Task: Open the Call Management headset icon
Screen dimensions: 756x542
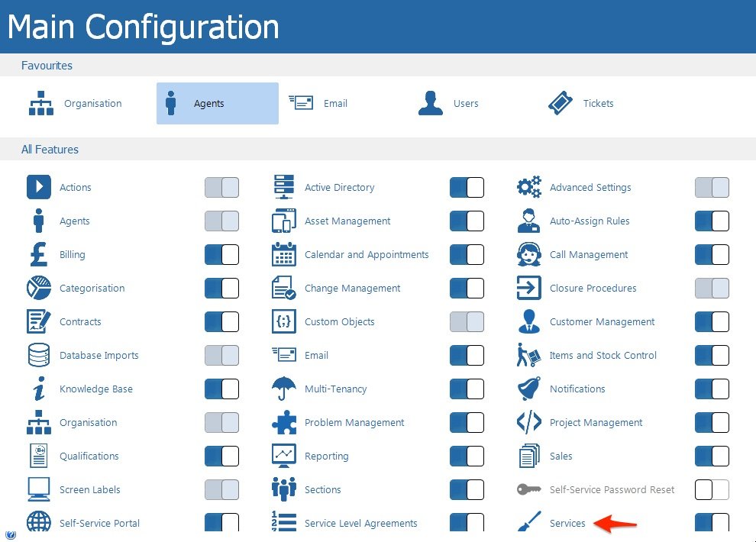Action: pos(528,255)
